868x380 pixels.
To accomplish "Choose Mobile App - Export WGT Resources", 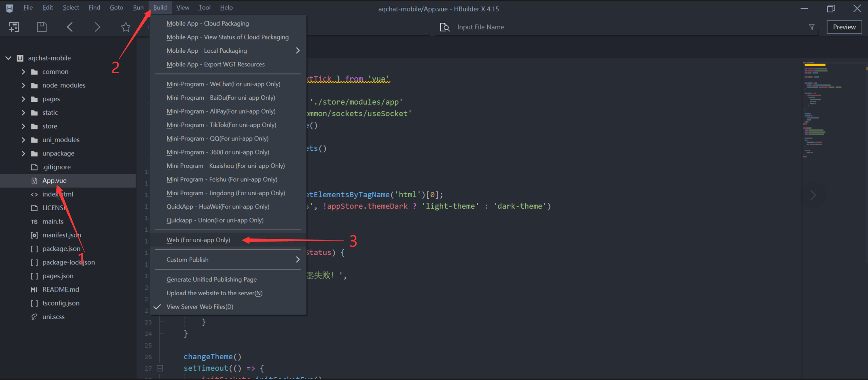I will point(228,64).
